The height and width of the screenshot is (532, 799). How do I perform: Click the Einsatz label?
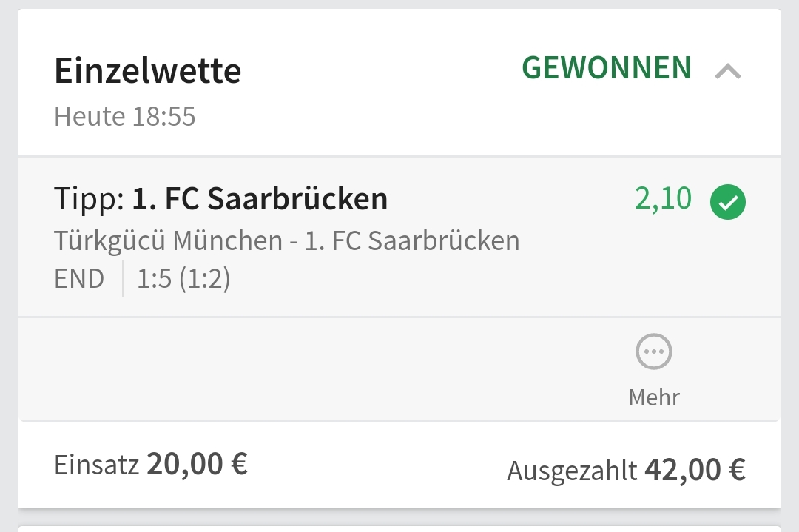(x=96, y=465)
